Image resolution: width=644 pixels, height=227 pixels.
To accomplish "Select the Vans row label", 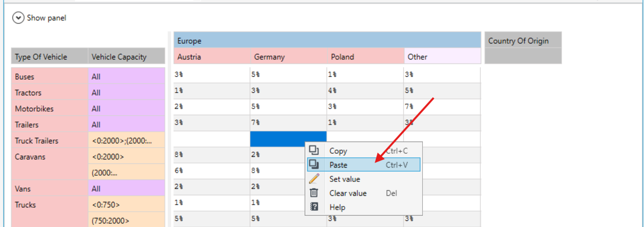I will pos(50,189).
